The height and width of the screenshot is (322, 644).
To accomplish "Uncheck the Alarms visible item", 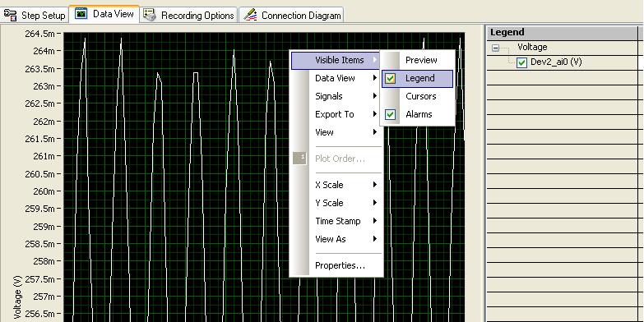I will point(417,114).
